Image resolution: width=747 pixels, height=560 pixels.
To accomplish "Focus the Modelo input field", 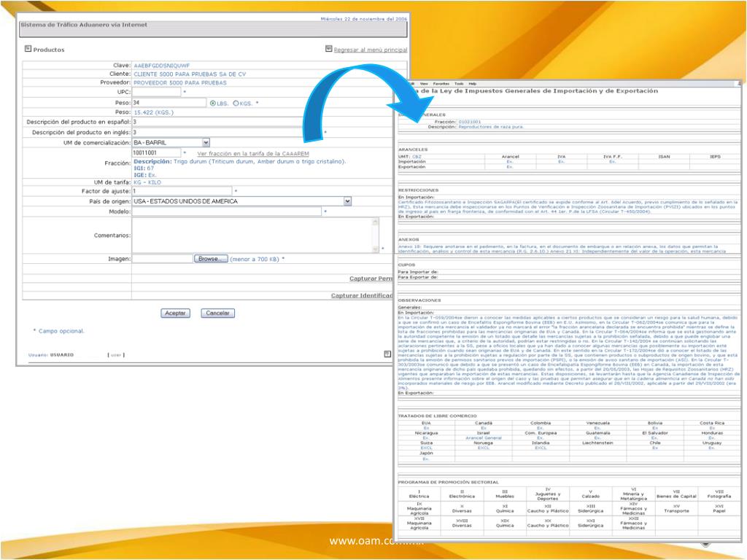I will [226, 211].
